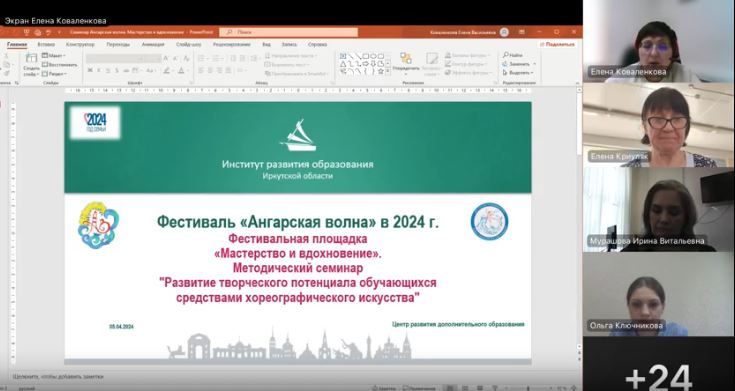Select the rectangle shape in shapes gallery
735x391 pixels.
tap(366, 56)
